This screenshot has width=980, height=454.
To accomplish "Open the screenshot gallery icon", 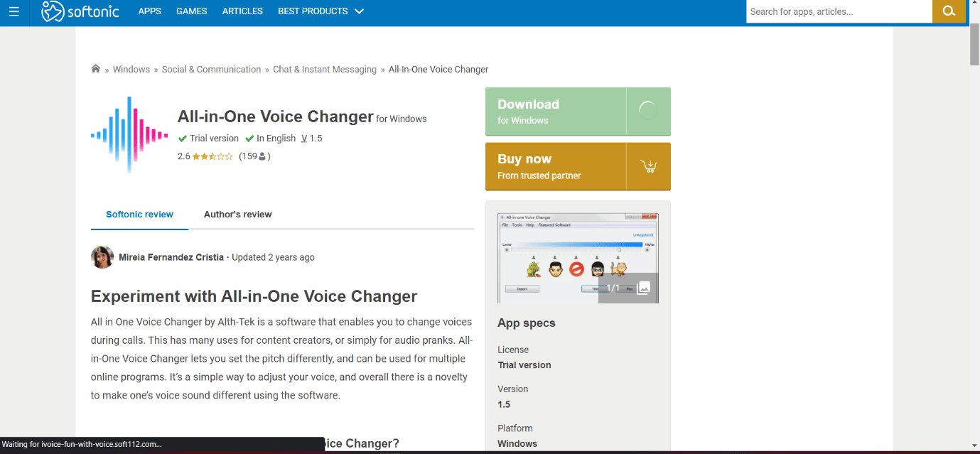I will (x=643, y=288).
